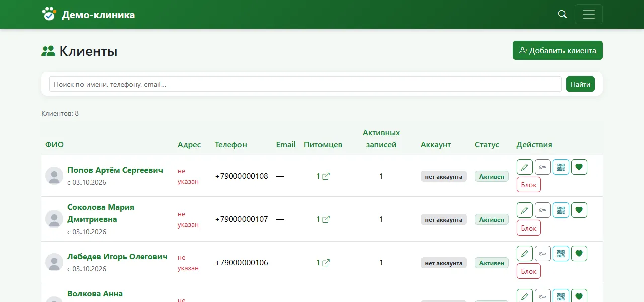Expand the hamburger navigation menu
Screen dimensions: 644x302
589,14
